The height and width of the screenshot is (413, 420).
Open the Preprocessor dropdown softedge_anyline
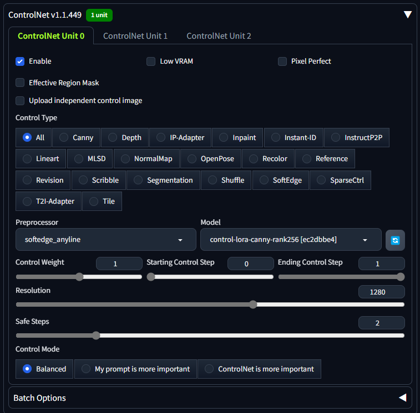(x=106, y=240)
